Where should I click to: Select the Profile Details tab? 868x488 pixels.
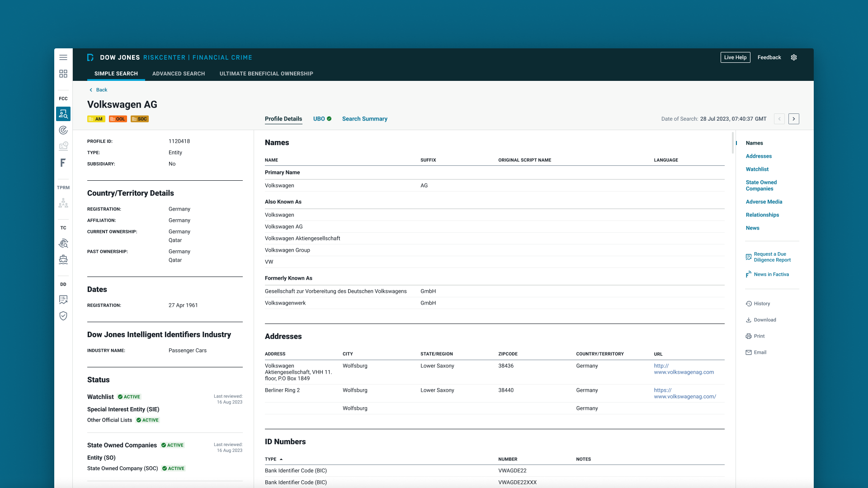tap(283, 119)
